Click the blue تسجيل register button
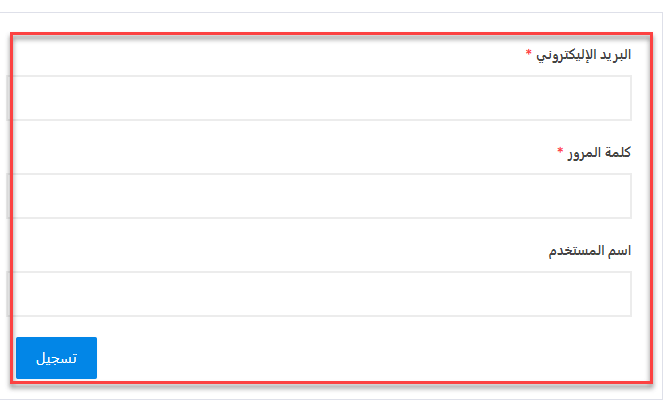Viewport: 672px width, 400px height. (56, 358)
